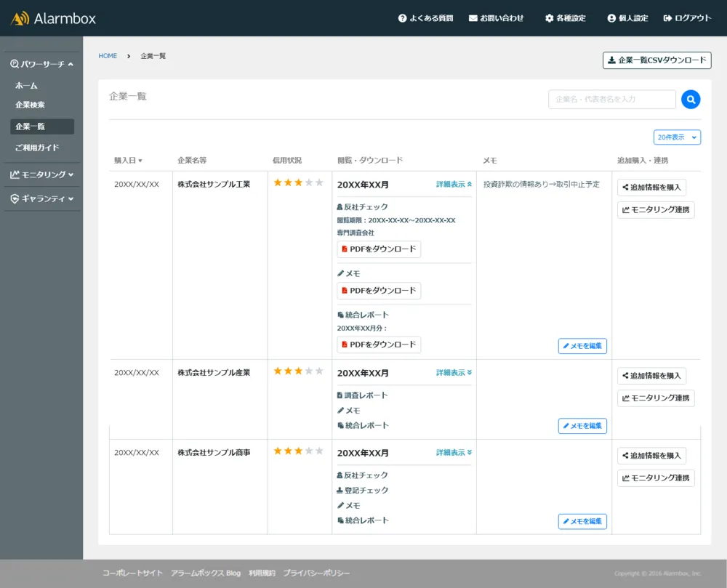Open 企業検索 in sidebar
Viewport: 727px width, 588px height.
click(x=30, y=105)
